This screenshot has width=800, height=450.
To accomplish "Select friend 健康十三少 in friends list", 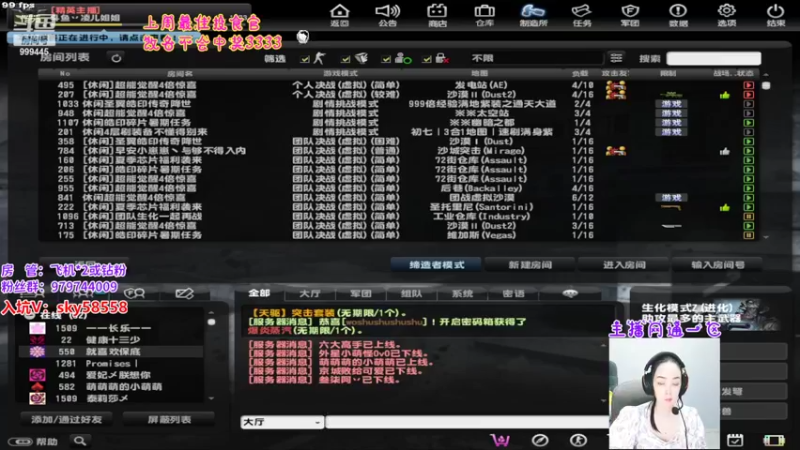I will (x=111, y=340).
